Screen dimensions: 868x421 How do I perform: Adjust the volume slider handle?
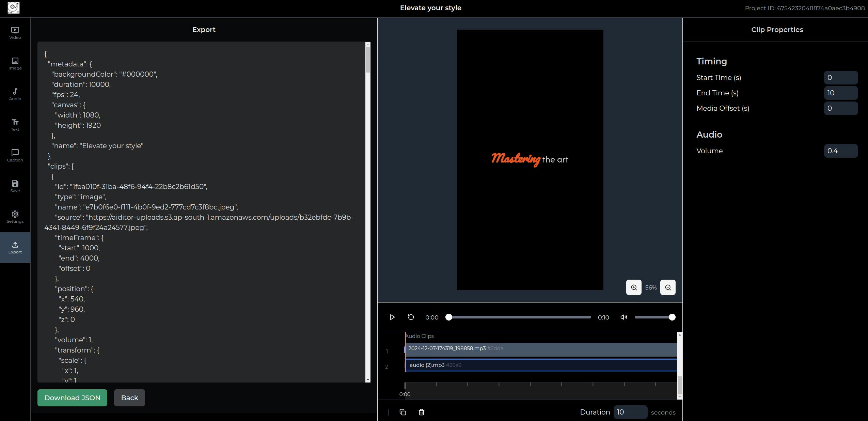pyautogui.click(x=672, y=317)
